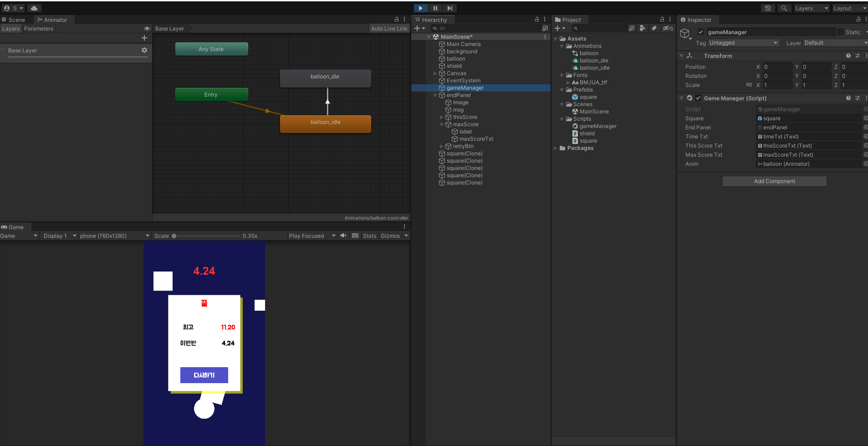Click the 다시하기 retry button in game
The height and width of the screenshot is (446, 868).
tap(204, 375)
